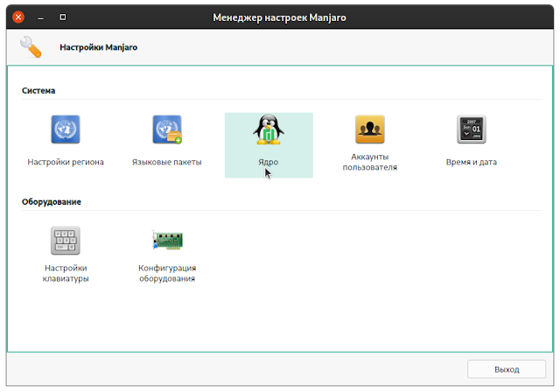Open the Аккаунты пользователя icon
Viewport: 560px width, 392px height.
370,129
